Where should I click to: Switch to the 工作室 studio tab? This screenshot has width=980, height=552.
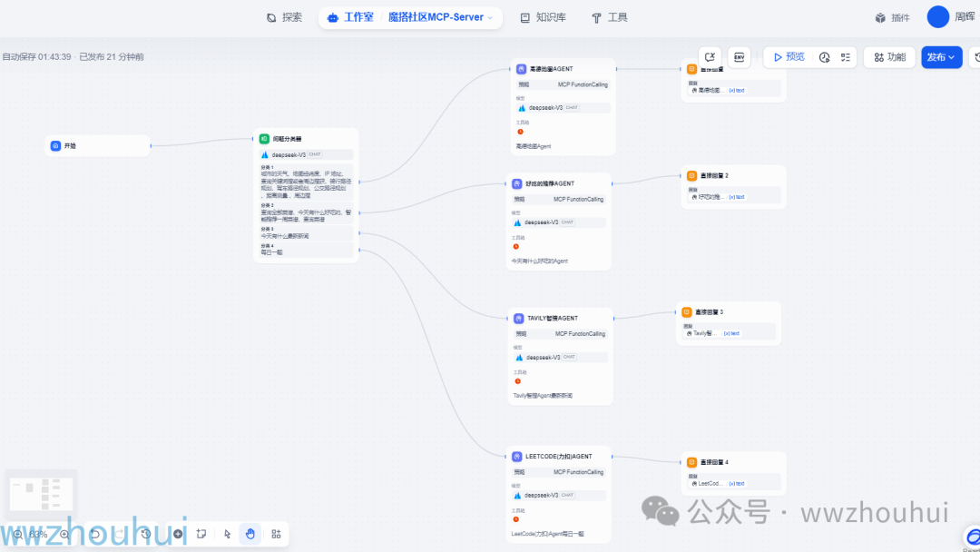pyautogui.click(x=350, y=17)
